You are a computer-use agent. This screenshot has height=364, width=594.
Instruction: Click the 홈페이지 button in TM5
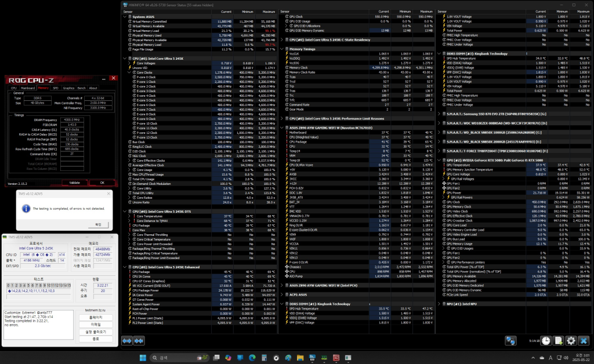point(96,318)
